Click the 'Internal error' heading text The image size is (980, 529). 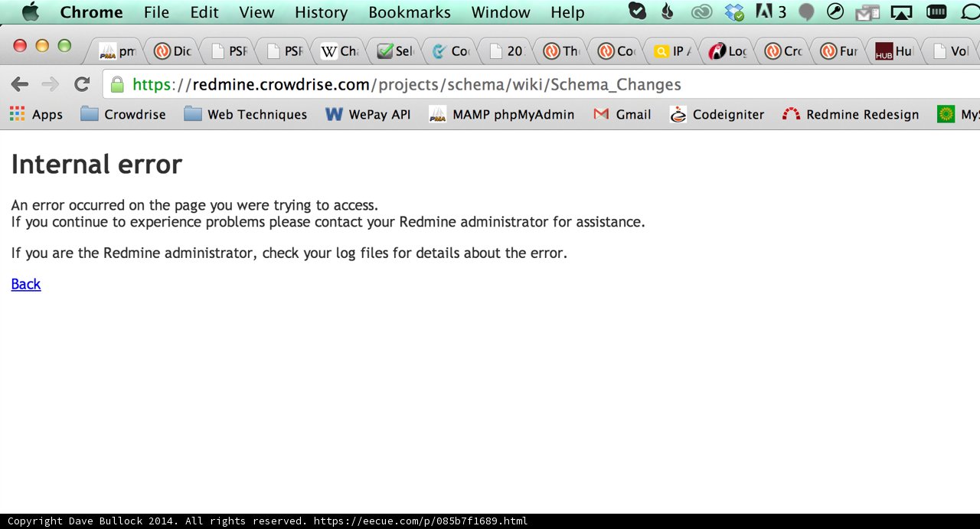click(x=96, y=165)
